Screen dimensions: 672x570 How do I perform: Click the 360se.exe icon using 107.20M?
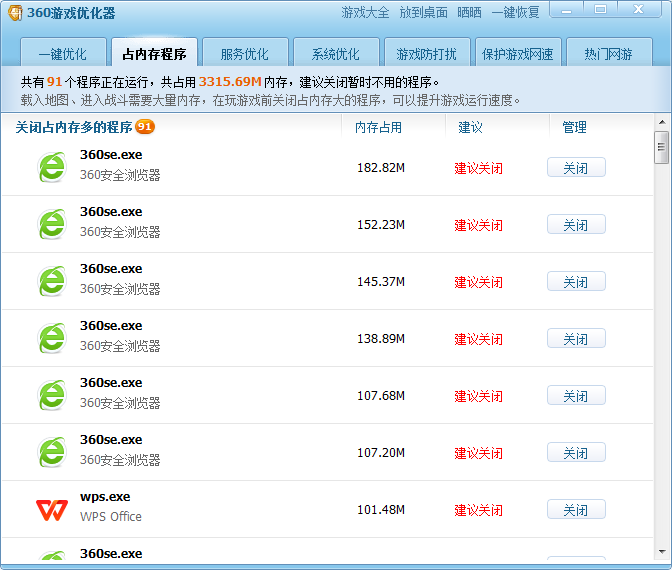(x=51, y=453)
